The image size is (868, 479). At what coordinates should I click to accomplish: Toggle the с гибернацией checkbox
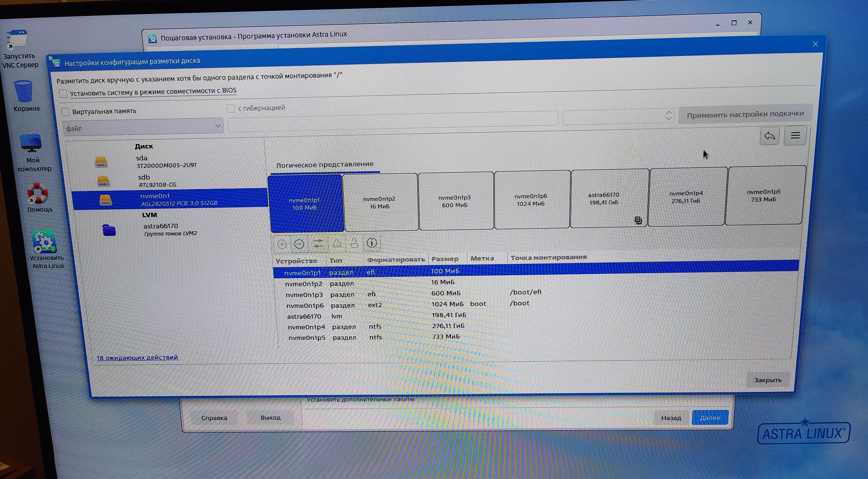[231, 108]
